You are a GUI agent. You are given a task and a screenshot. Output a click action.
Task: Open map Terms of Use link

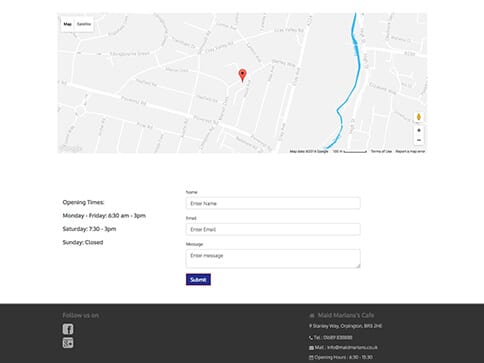pos(381,151)
